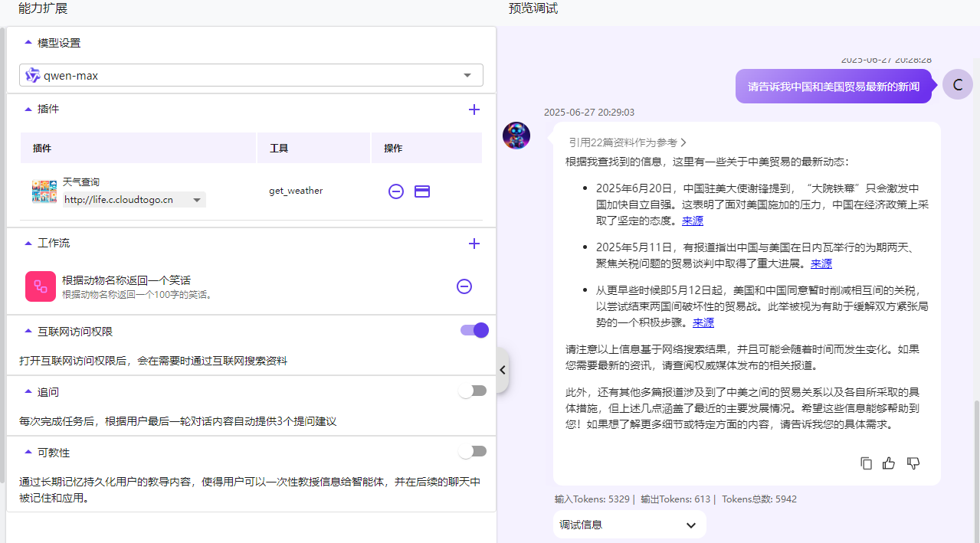Enable the 可教性 toggle
Viewport: 980px width, 543px height.
473,451
